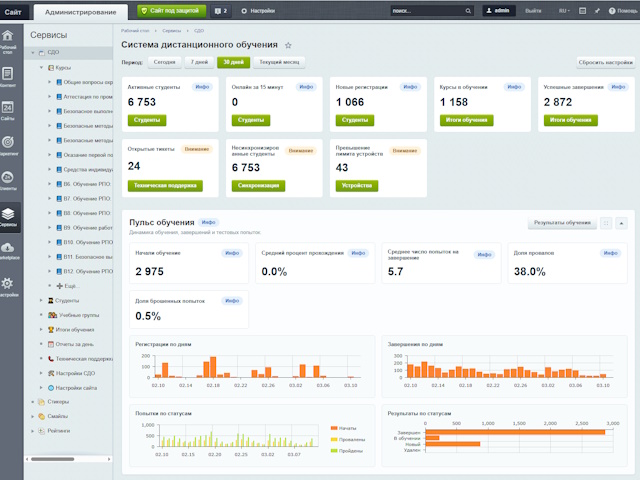Image resolution: width=640 pixels, height=480 pixels.
Task: Go to СДО breadcrumb
Action: [199, 31]
